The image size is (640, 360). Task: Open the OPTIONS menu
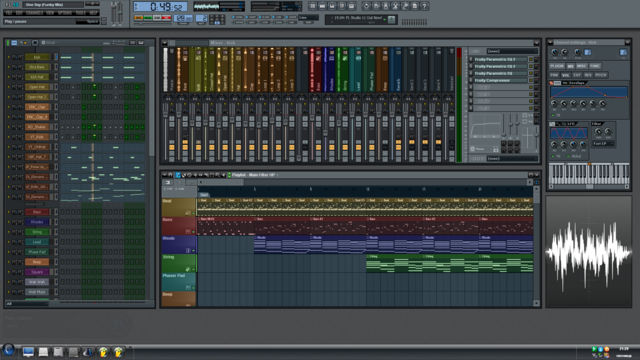click(65, 13)
